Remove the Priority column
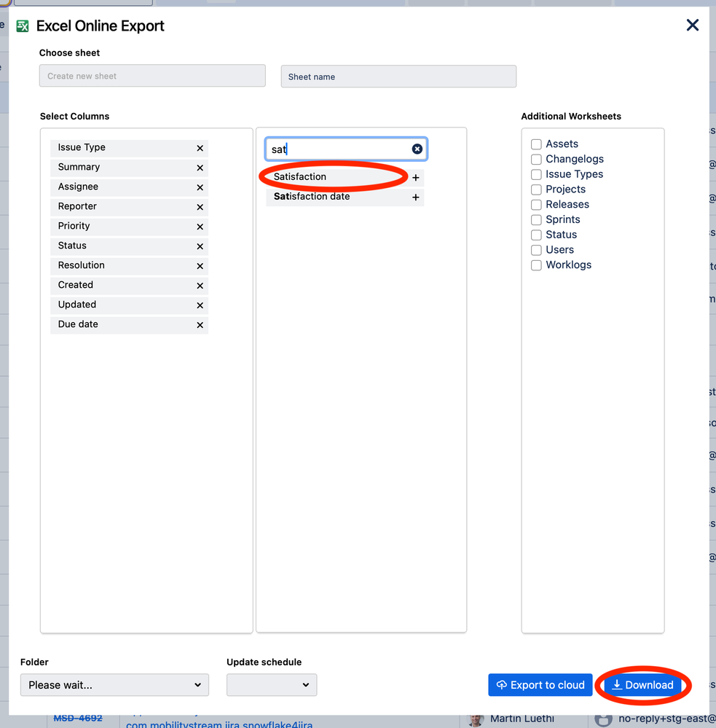The width and height of the screenshot is (716, 728). coord(200,227)
